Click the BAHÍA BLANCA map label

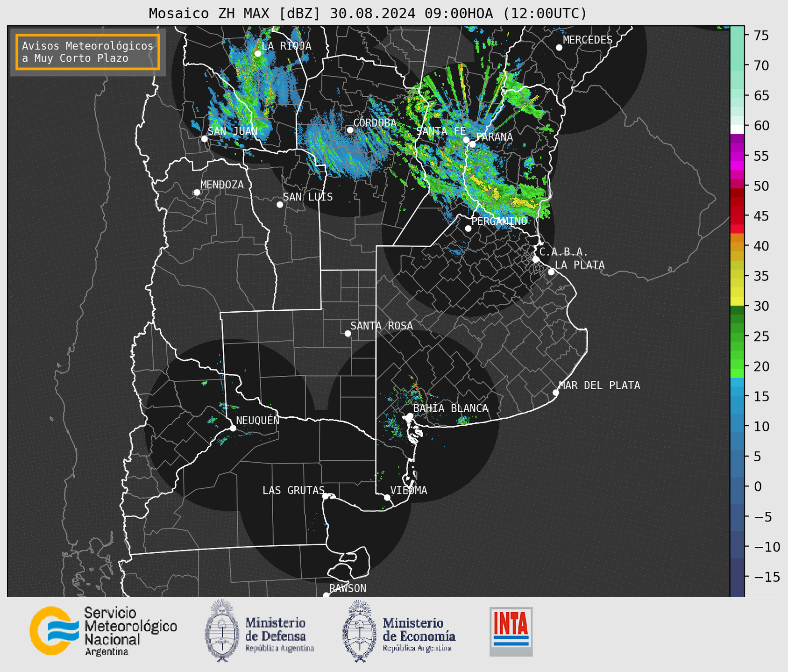click(451, 408)
